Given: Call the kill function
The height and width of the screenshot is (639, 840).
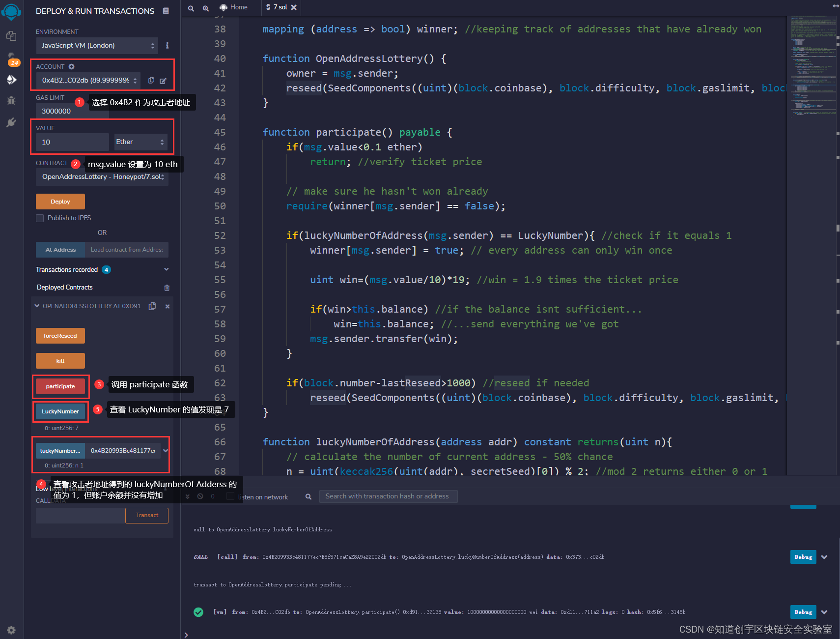Looking at the screenshot, I should tap(60, 361).
